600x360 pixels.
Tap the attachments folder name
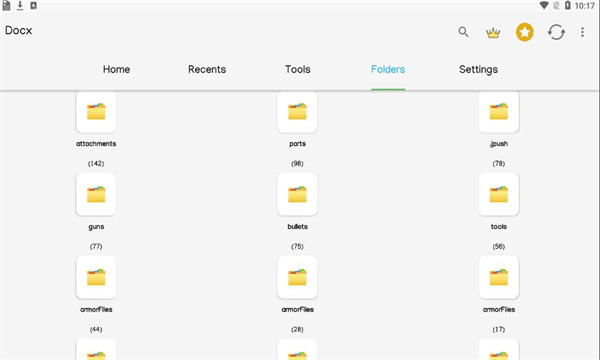tap(96, 144)
